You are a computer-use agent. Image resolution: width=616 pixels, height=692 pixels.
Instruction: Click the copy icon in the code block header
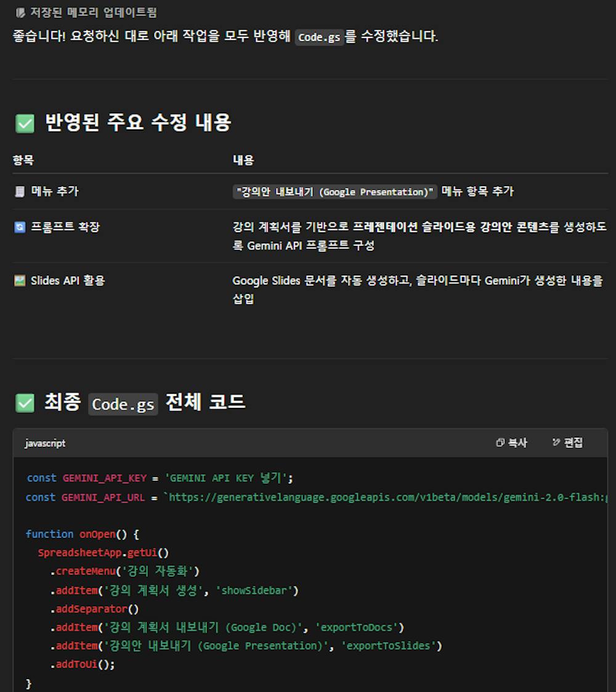tap(500, 442)
